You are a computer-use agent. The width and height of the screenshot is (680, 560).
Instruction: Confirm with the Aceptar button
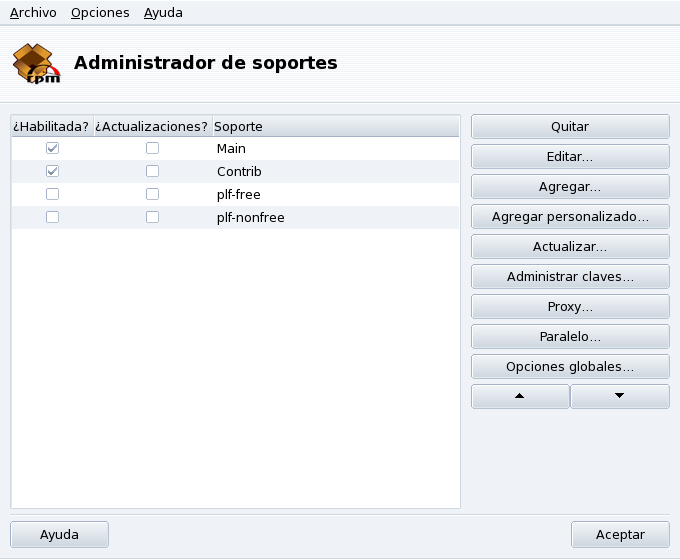click(619, 534)
